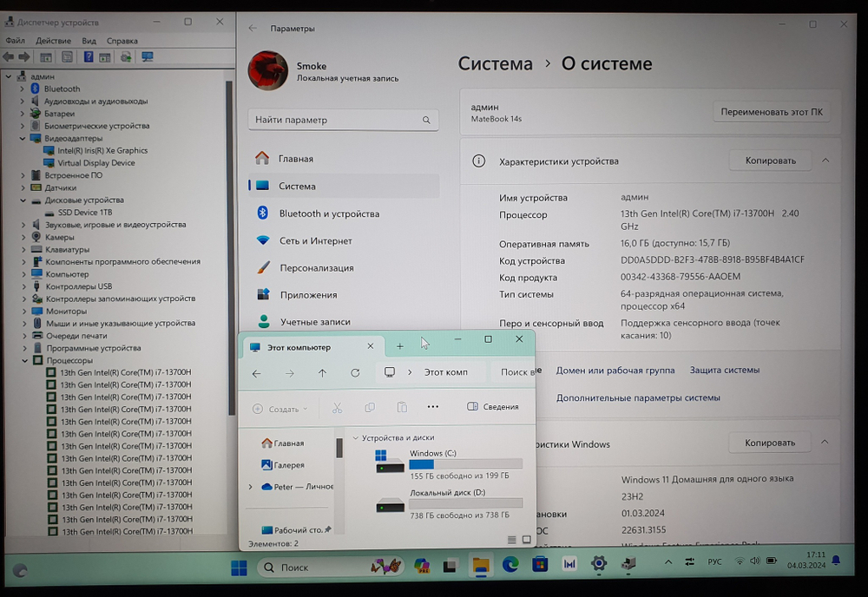Screen dimensions: 868x597
Task: Open the Действие menu in Device Manager
Action: click(54, 40)
